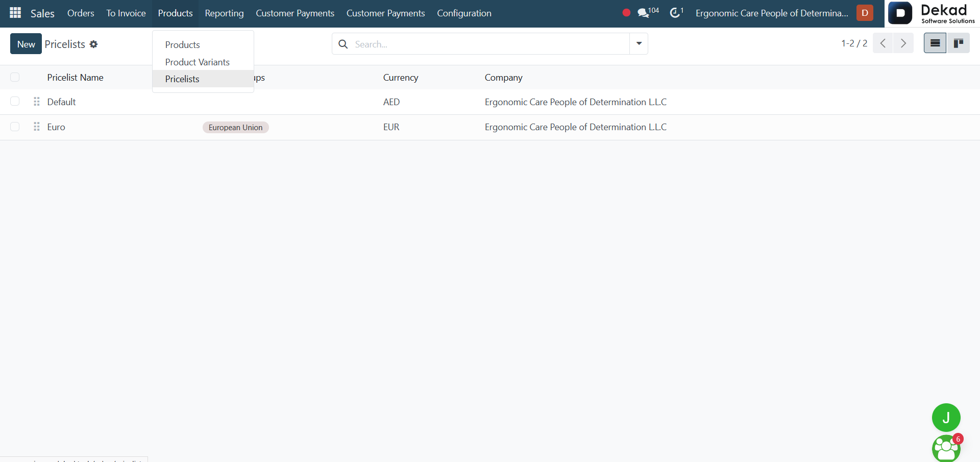Viewport: 980px width, 462px height.
Task: Open the orange D user avatar menu
Action: (x=865, y=13)
